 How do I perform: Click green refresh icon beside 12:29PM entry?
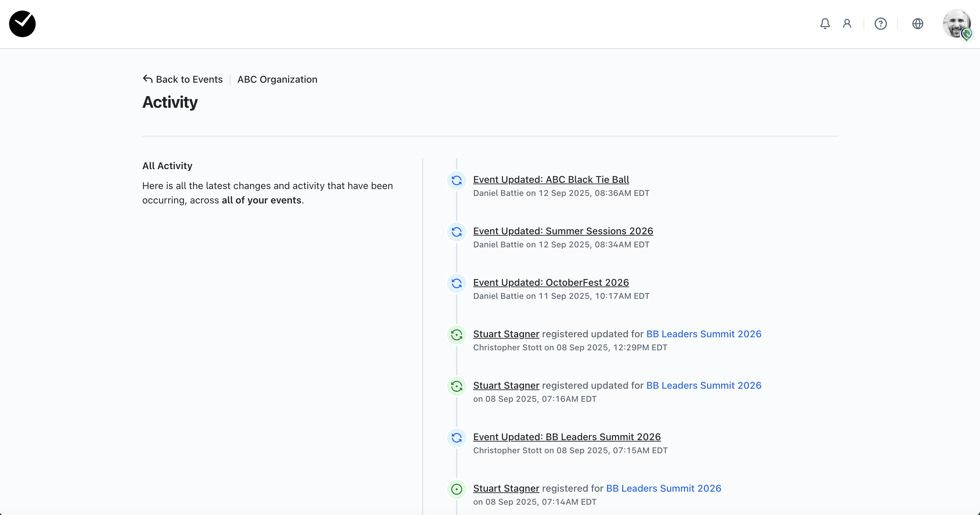pyautogui.click(x=457, y=335)
